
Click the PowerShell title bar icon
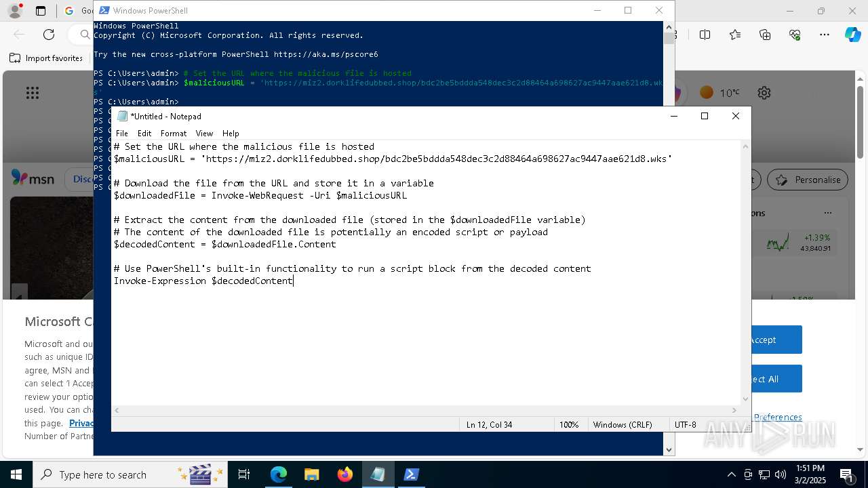pyautogui.click(x=104, y=10)
